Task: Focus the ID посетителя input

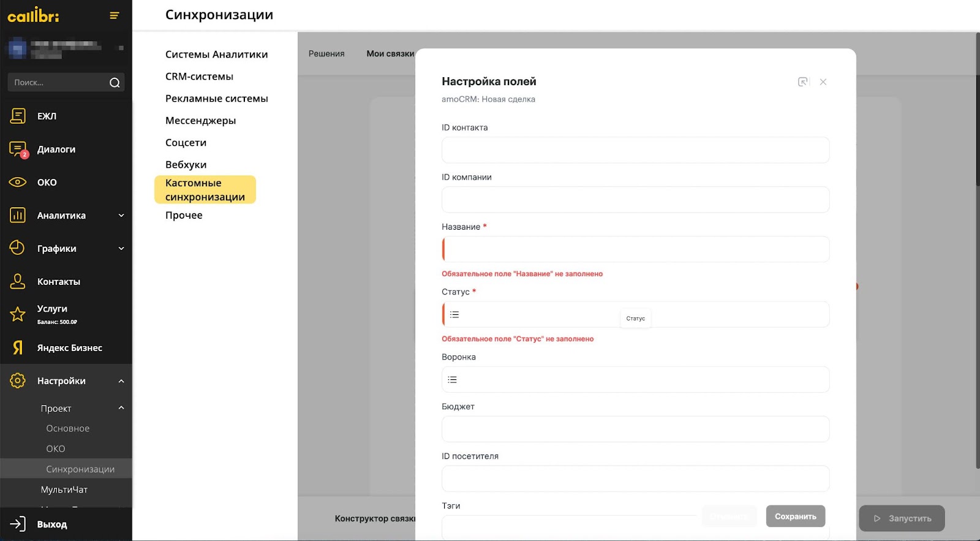Action: (636, 479)
